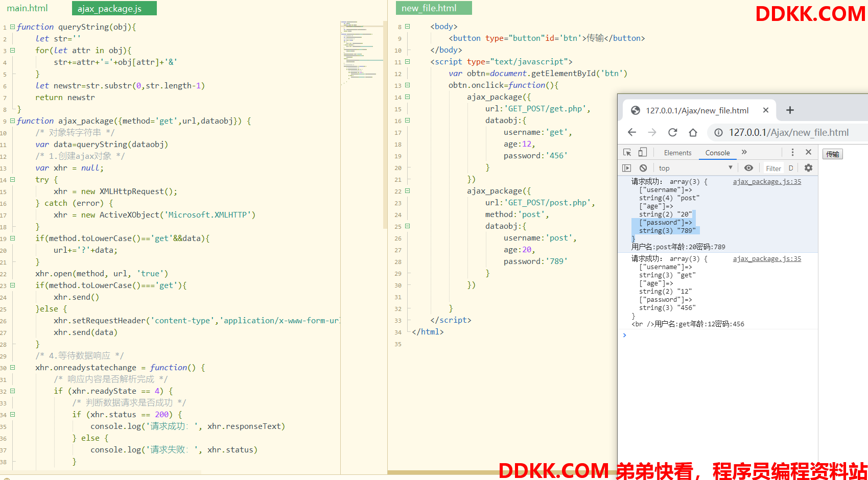Viewport: 868px width, 480px height.
Task: Collapse the first ajax_package call at line 14
Action: click(x=407, y=97)
